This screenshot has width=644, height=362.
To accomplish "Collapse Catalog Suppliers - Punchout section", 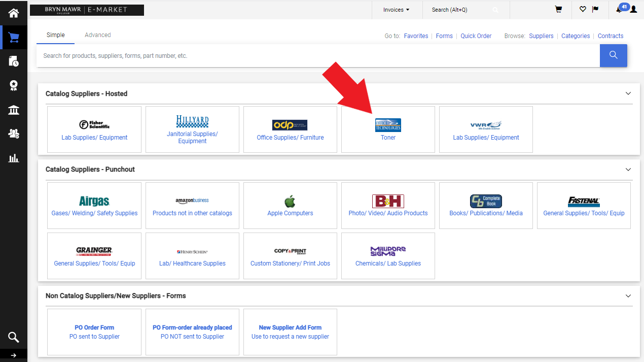I will pos(628,169).
